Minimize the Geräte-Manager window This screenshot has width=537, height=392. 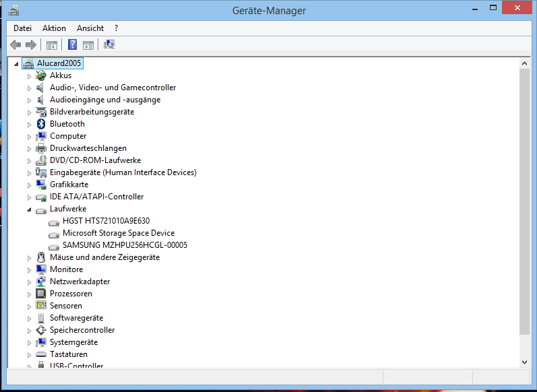click(x=475, y=9)
